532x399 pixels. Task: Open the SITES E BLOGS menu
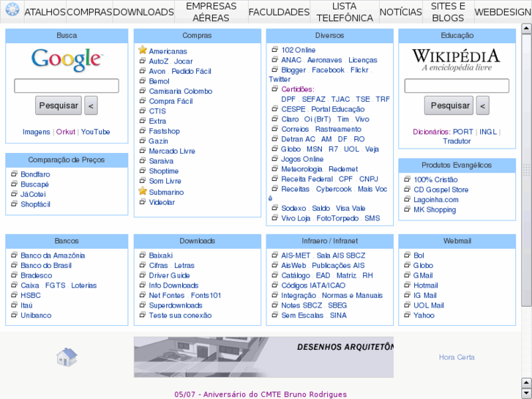(x=448, y=12)
